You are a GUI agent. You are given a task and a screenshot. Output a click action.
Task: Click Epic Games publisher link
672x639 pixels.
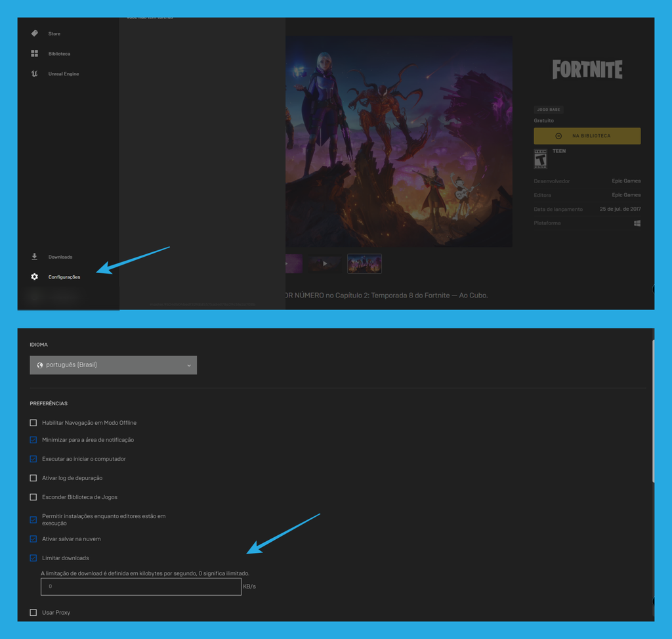626,195
